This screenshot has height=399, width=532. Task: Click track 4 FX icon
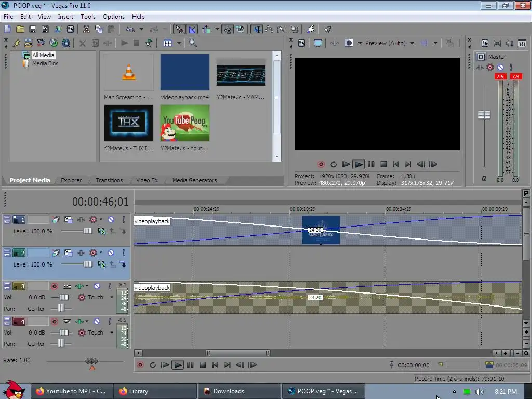click(x=79, y=321)
